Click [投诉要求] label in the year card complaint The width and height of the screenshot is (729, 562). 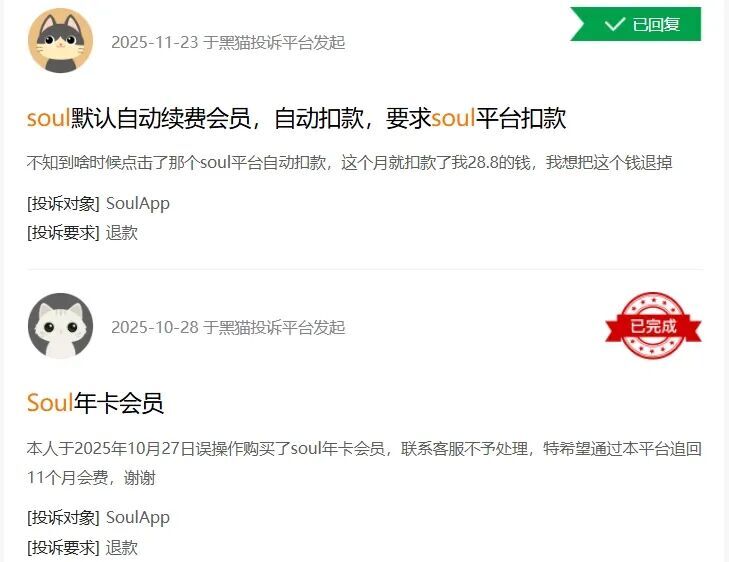(x=63, y=547)
